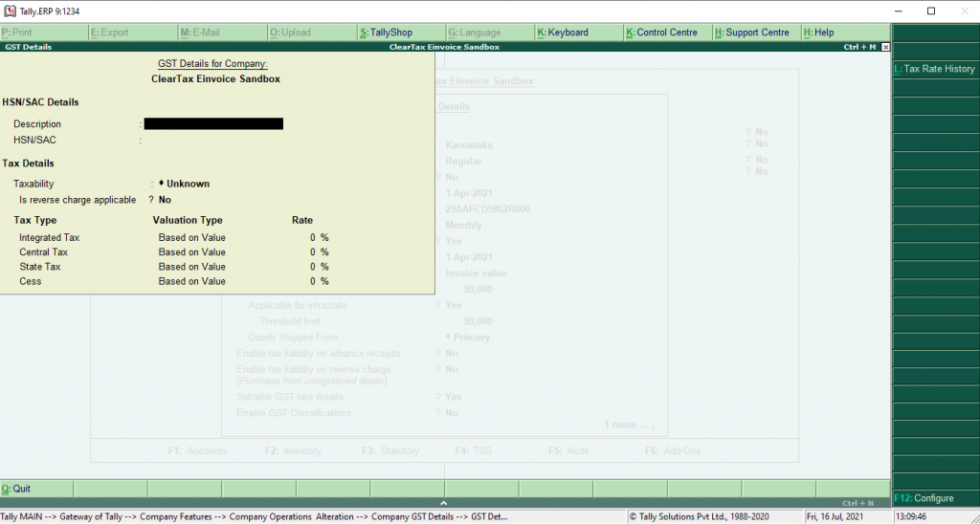This screenshot has height=524, width=980.
Task: Click the Monthly periodicity value in background
Action: point(464,225)
